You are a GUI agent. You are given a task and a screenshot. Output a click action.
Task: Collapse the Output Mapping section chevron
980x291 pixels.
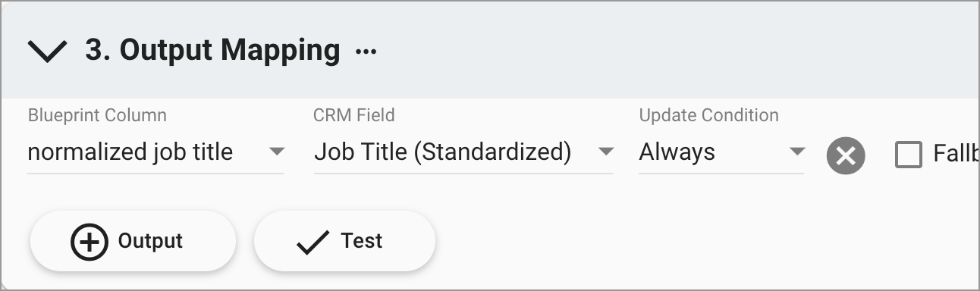(x=47, y=52)
